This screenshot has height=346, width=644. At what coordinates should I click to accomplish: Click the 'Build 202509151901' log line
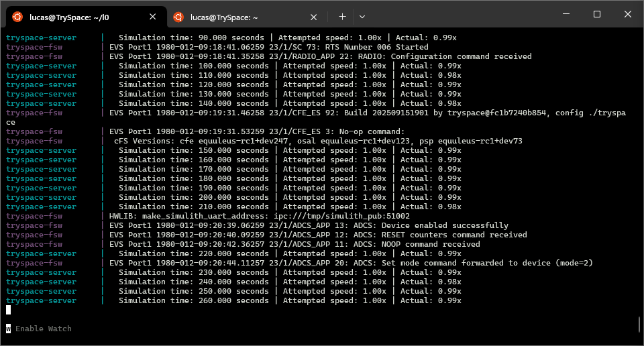pyautogui.click(x=316, y=117)
